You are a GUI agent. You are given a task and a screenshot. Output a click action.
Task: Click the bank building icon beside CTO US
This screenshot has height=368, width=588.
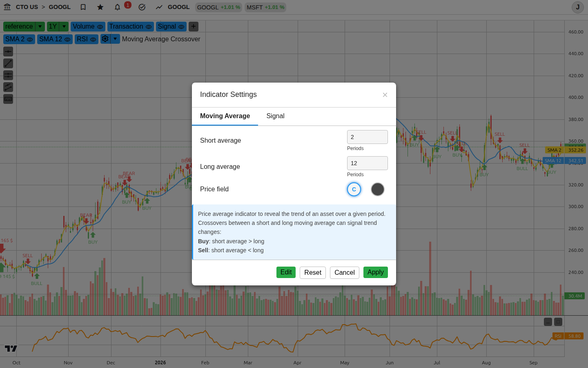[x=7, y=7]
